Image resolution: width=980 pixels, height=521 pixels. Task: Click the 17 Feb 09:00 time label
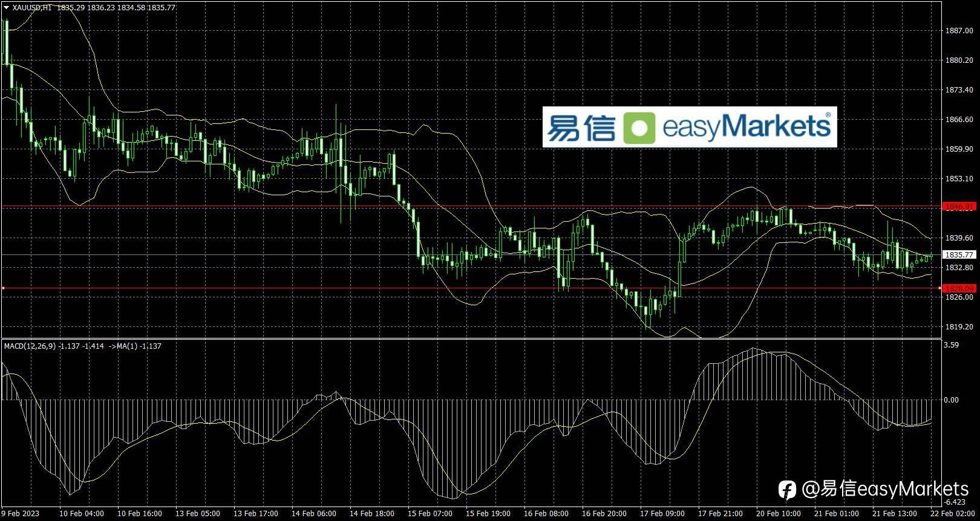pyautogui.click(x=662, y=514)
